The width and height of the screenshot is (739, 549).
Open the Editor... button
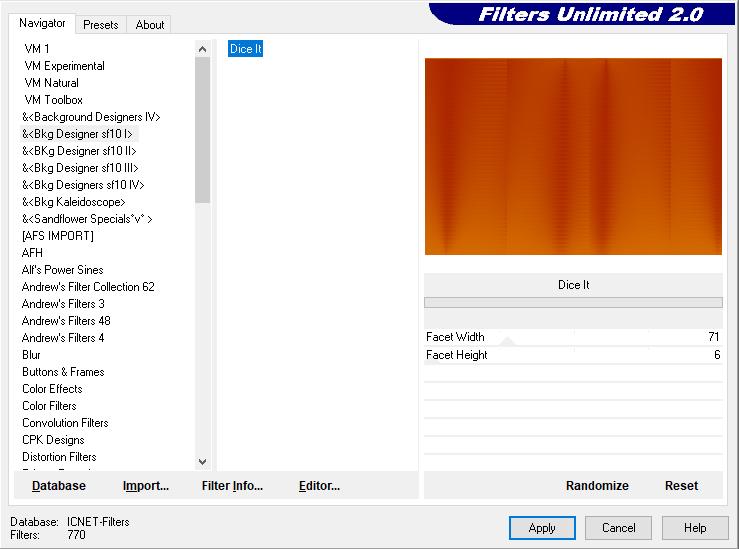(x=319, y=485)
